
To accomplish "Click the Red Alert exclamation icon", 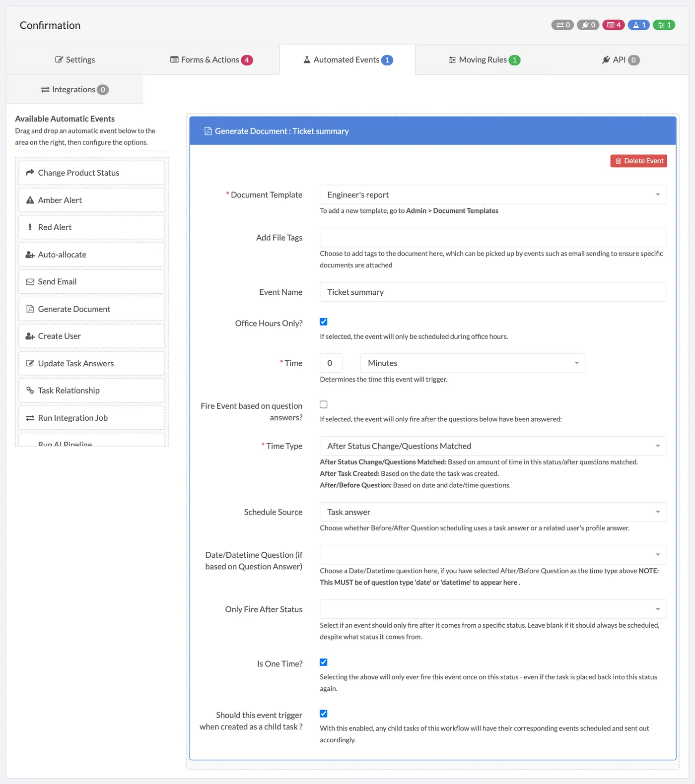I will [30, 227].
